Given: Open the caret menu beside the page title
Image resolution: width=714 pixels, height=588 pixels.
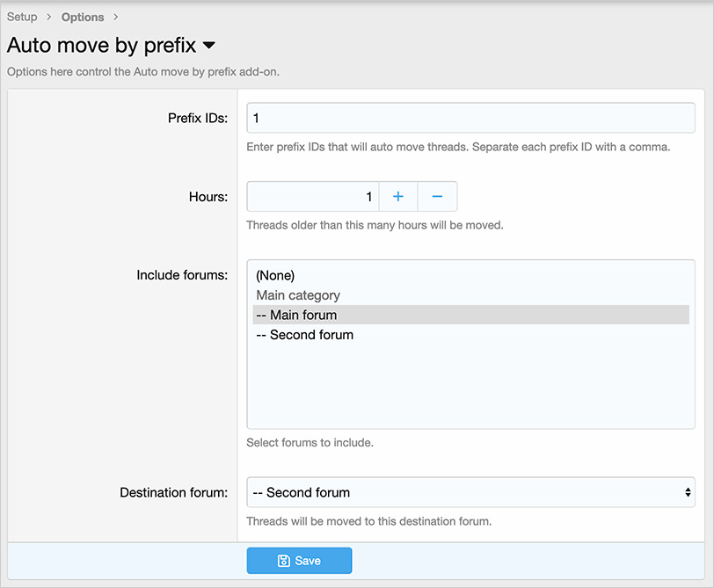Looking at the screenshot, I should [208, 46].
